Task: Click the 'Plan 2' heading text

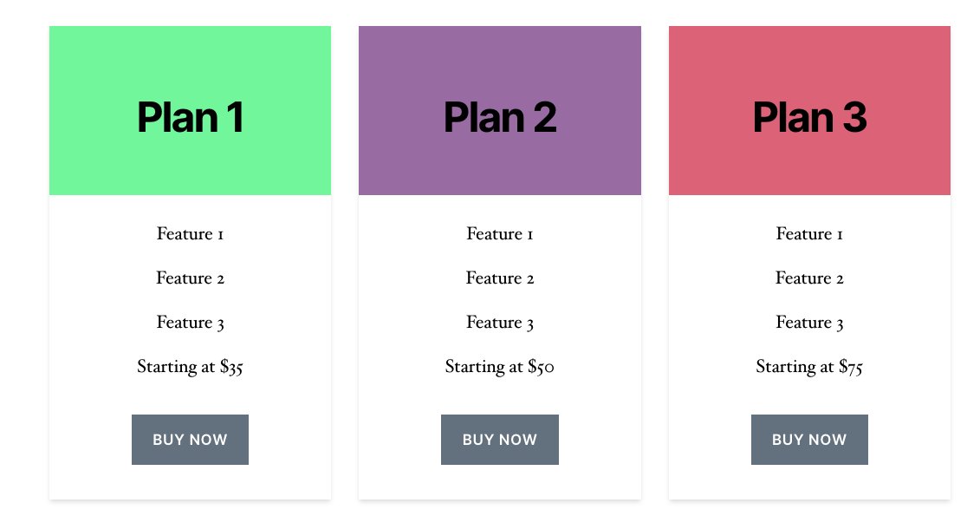Action: click(500, 117)
